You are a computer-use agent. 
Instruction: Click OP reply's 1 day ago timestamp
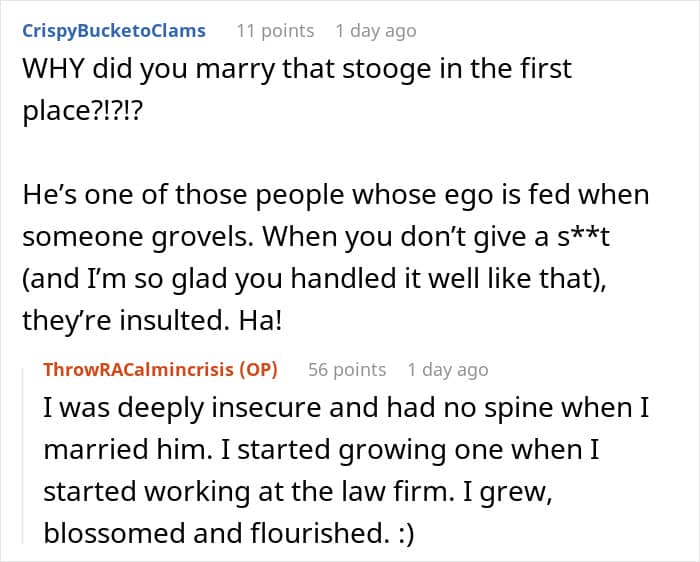pyautogui.click(x=448, y=369)
